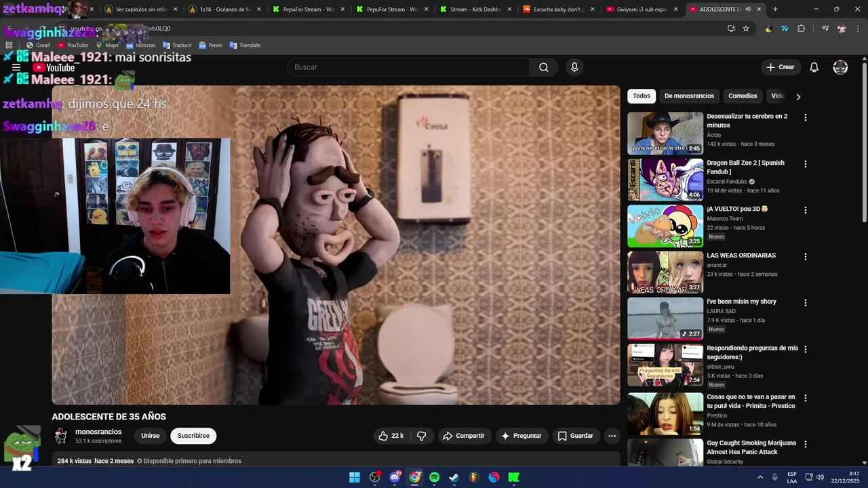The image size is (868, 488).
Task: Open the Windows Start menu
Action: [355, 477]
